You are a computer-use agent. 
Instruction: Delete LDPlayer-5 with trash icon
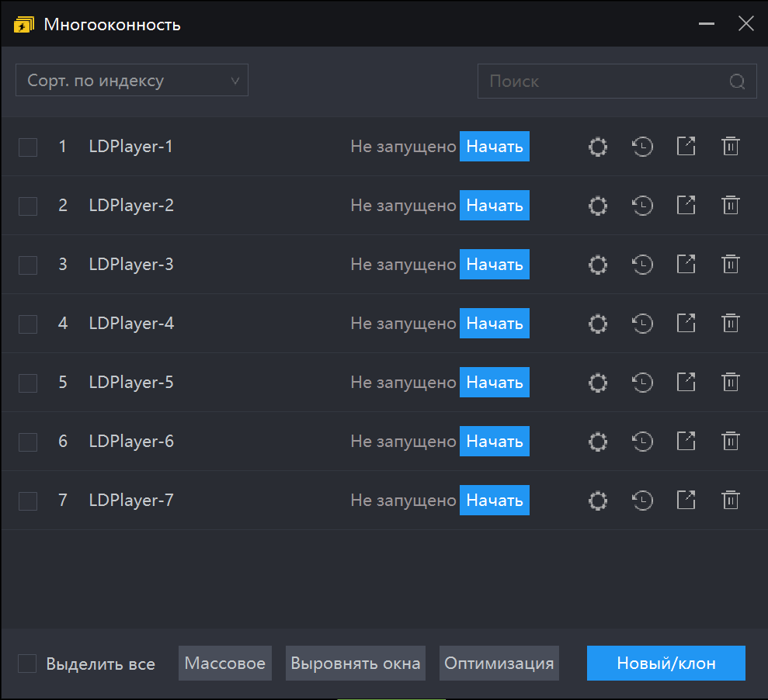click(730, 383)
